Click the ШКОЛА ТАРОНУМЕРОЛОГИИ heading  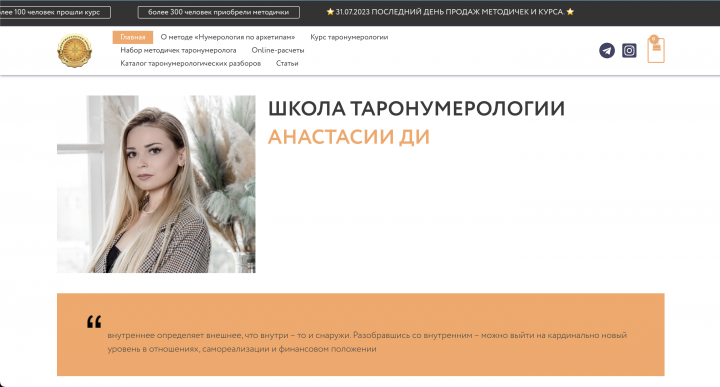tap(416, 109)
